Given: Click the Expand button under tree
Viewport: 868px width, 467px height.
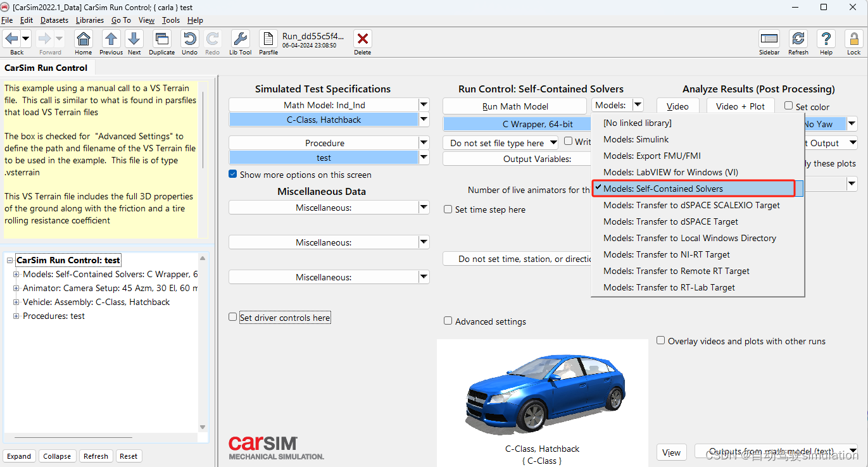Looking at the screenshot, I should (19, 456).
